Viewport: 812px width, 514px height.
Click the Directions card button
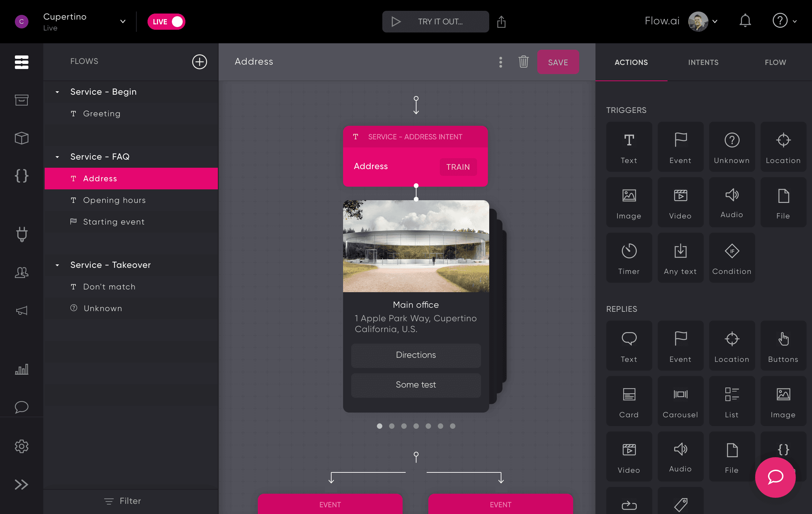pos(416,355)
